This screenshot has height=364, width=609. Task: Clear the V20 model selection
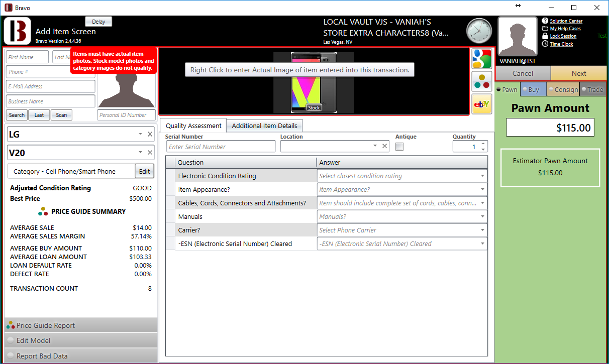pos(150,153)
